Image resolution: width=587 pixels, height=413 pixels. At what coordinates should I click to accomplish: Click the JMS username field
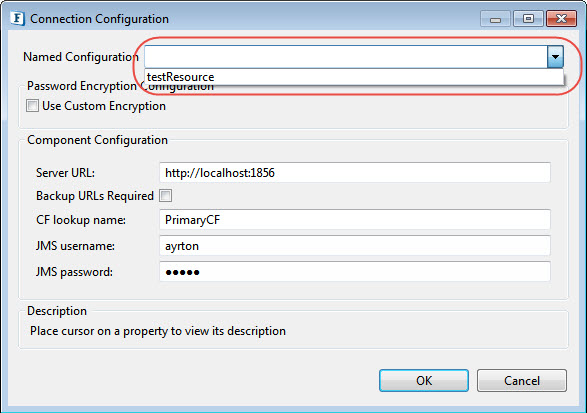[x=355, y=246]
